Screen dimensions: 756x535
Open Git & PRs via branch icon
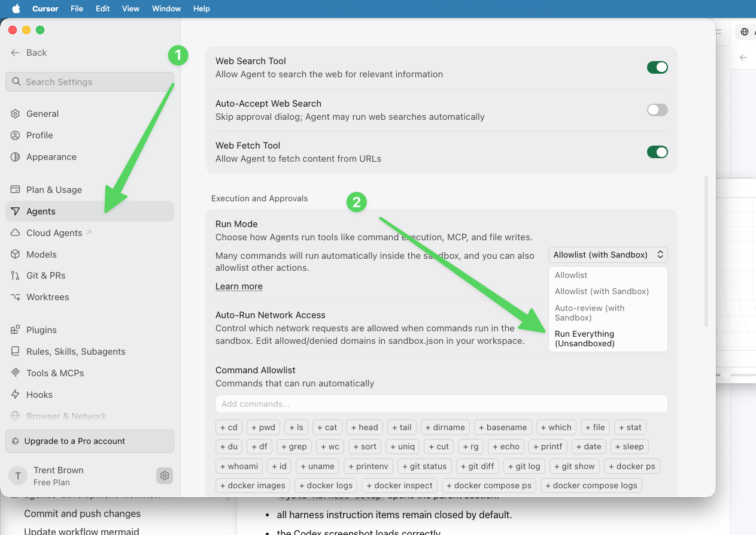(x=16, y=276)
